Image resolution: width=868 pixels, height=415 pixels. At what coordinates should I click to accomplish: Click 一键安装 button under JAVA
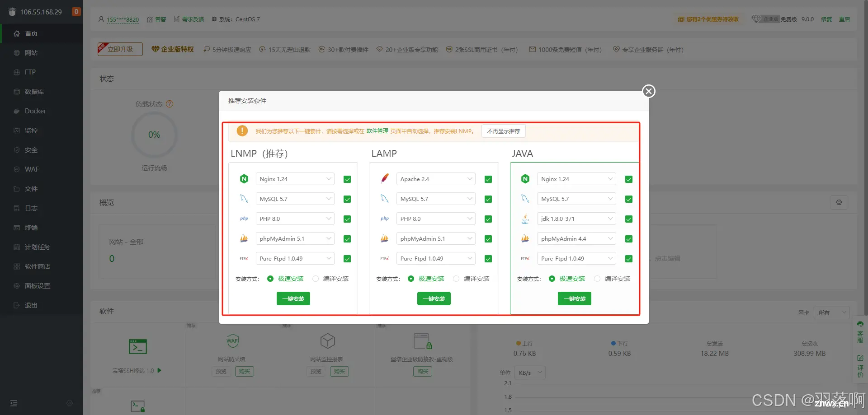click(x=574, y=298)
